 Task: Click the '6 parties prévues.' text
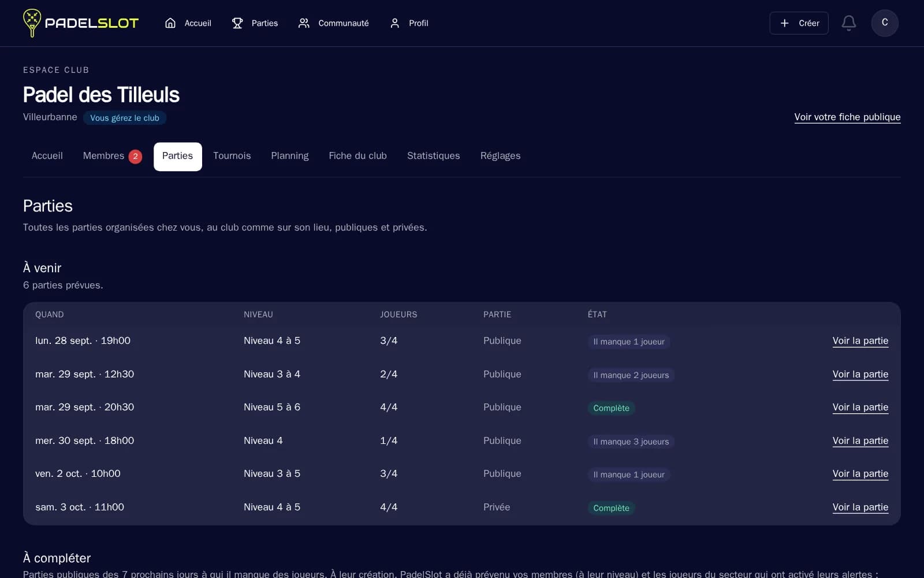[63, 285]
